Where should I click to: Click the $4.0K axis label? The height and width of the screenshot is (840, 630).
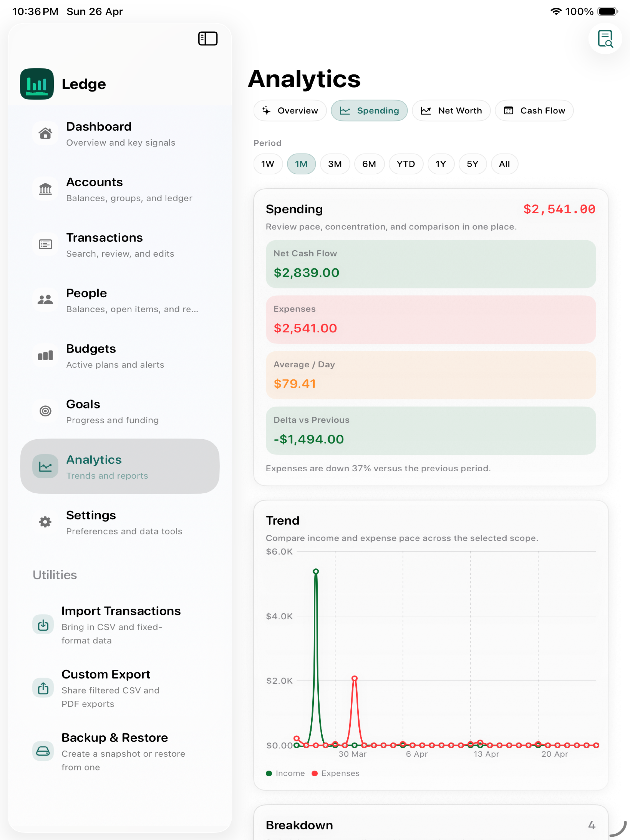(x=279, y=616)
